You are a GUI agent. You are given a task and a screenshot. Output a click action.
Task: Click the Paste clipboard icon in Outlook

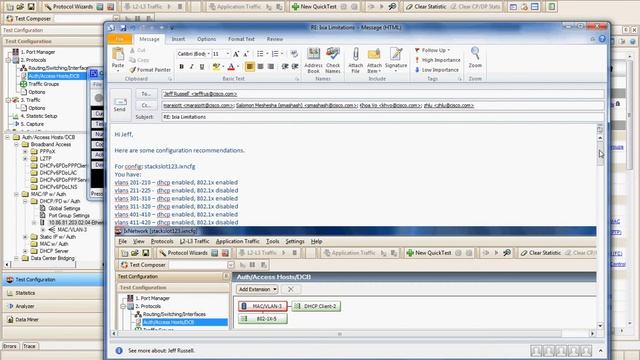coord(118,55)
